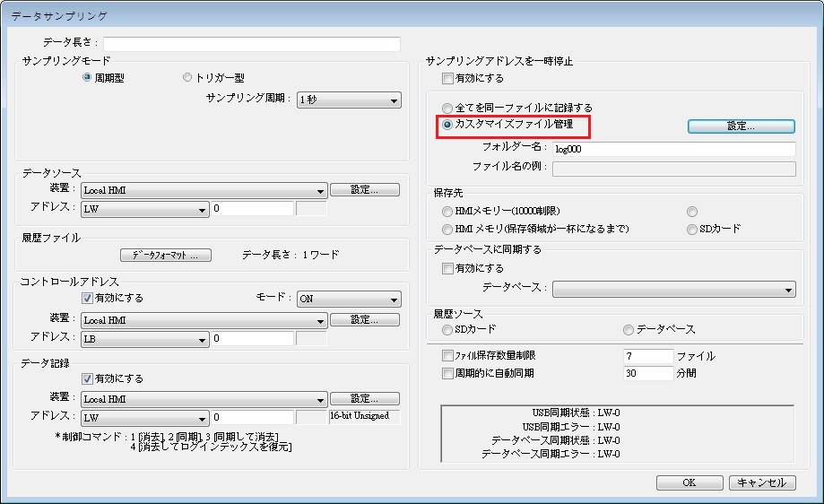Choose HMIメモリー(10000制限) as save destination
The height and width of the screenshot is (504, 824).
point(447,212)
